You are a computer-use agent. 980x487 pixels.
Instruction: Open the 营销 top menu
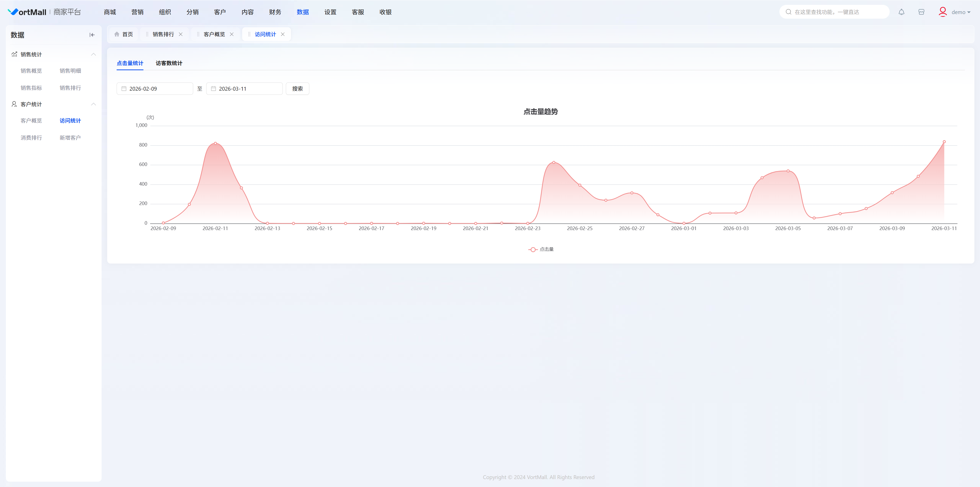click(x=137, y=12)
